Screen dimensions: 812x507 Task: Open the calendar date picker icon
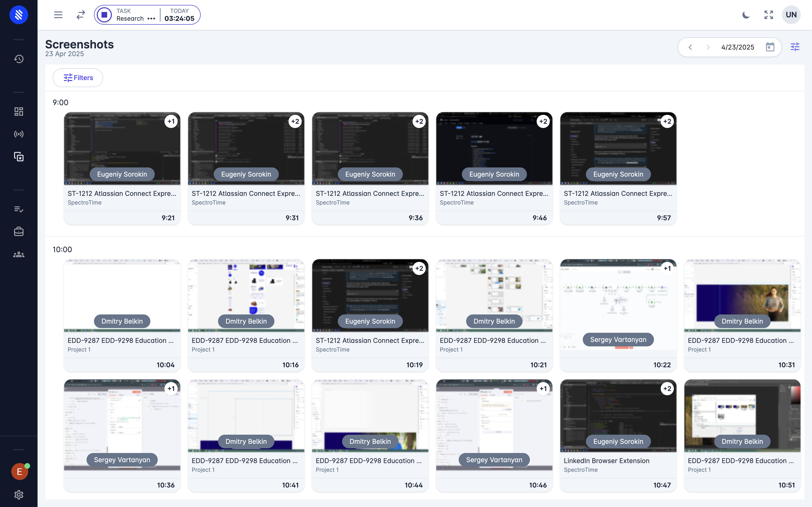click(x=770, y=47)
